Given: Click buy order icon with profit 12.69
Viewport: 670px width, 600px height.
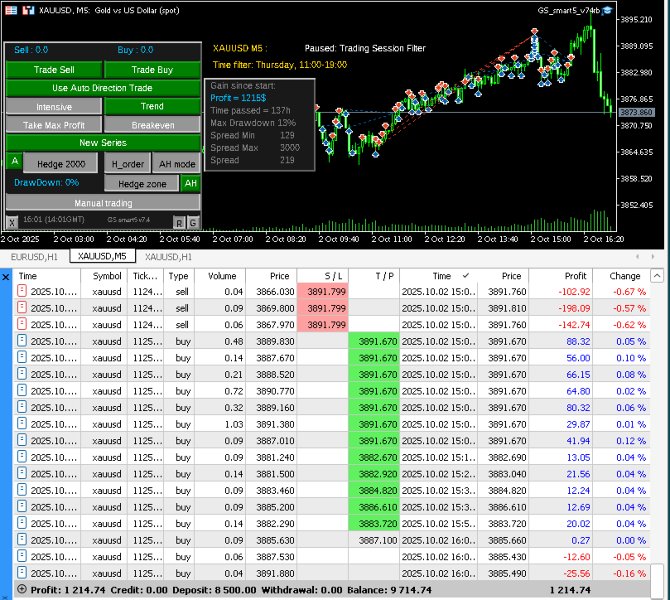Looking at the screenshot, I should pyautogui.click(x=22, y=506).
